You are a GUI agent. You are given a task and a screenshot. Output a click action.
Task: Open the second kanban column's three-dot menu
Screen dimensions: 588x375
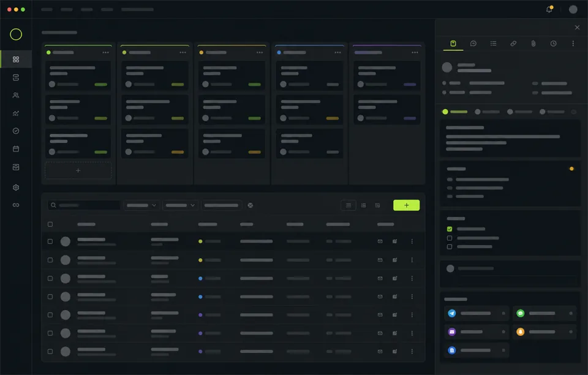[183, 53]
